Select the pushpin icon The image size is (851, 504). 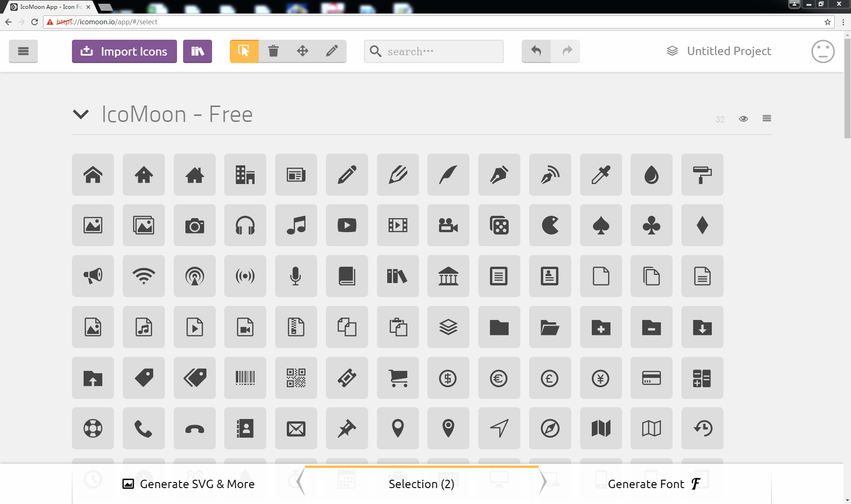[347, 428]
